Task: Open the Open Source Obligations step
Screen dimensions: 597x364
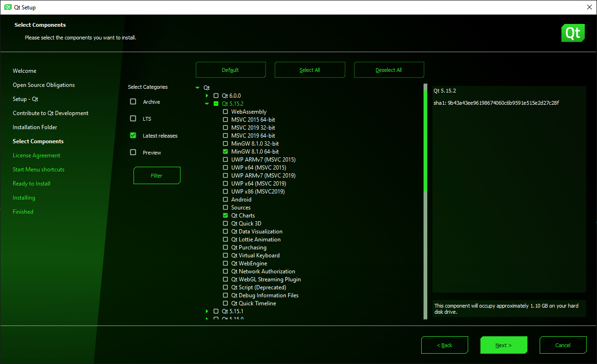Action: [x=44, y=85]
